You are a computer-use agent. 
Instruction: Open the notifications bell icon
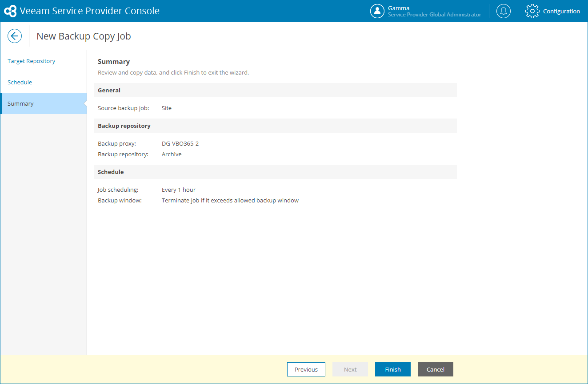click(x=504, y=11)
